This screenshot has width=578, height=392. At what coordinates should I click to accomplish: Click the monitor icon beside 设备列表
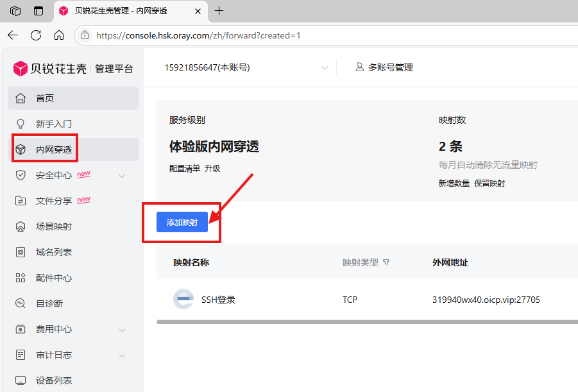21,380
